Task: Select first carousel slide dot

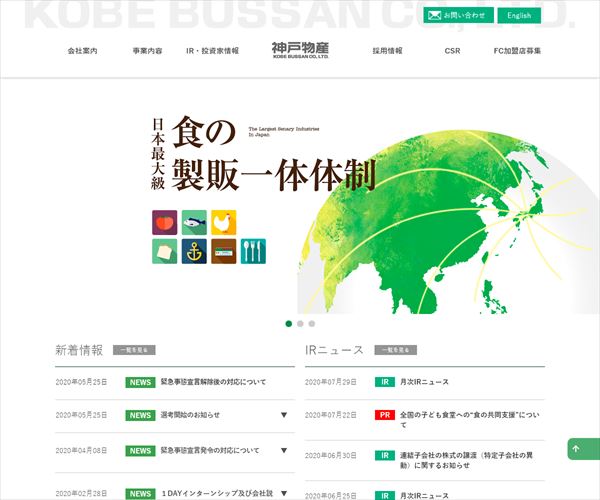Action: click(x=289, y=324)
